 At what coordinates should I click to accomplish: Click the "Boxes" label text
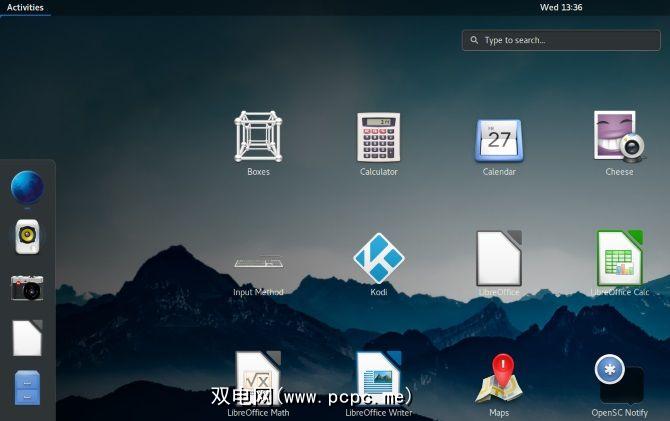pos(258,172)
